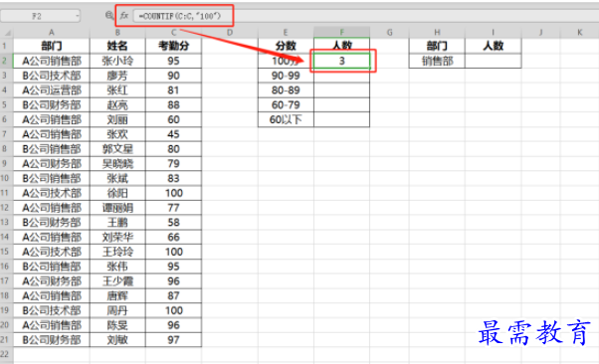Click 王鹏's score cell 58
Viewport: 599px width, 364px height.
(173, 223)
